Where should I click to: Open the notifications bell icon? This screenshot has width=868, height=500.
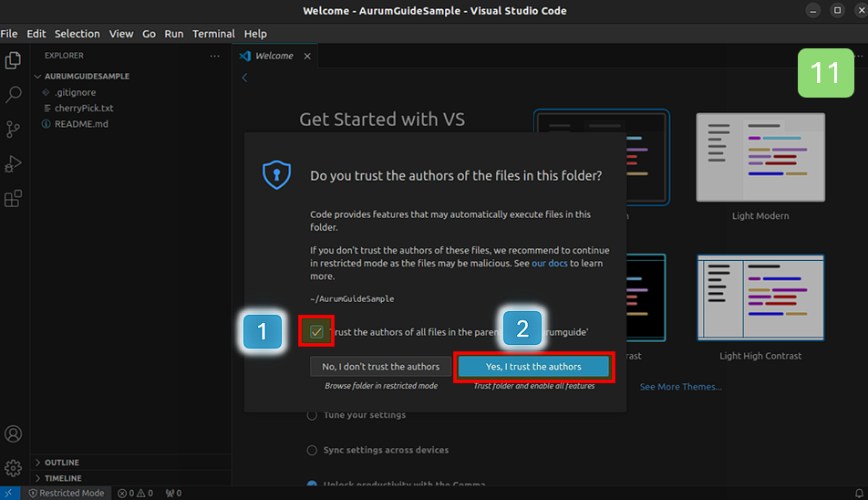pos(859,493)
